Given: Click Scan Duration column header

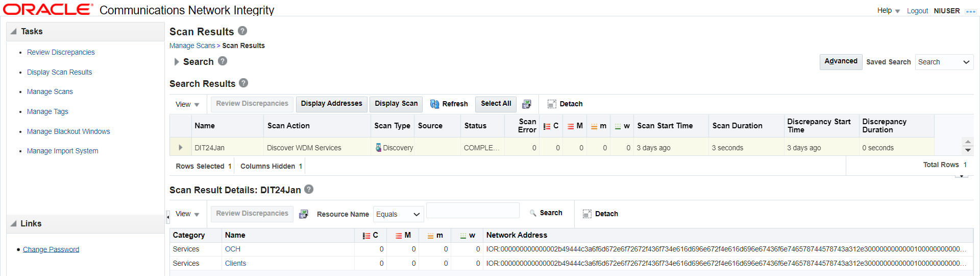Looking at the screenshot, I should tap(746, 126).
